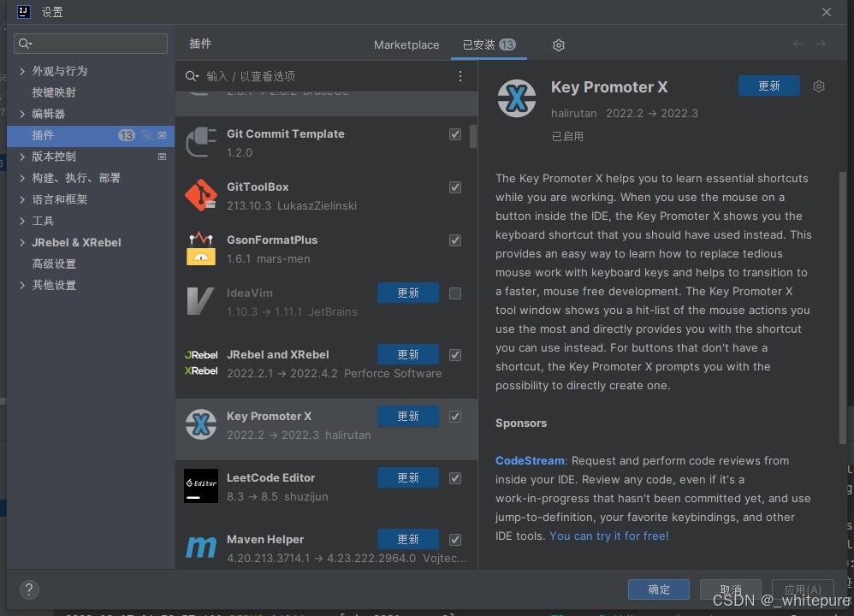The image size is (854, 616).
Task: Disable the GsonFormatPlus plugin checkbox
Action: (455, 240)
